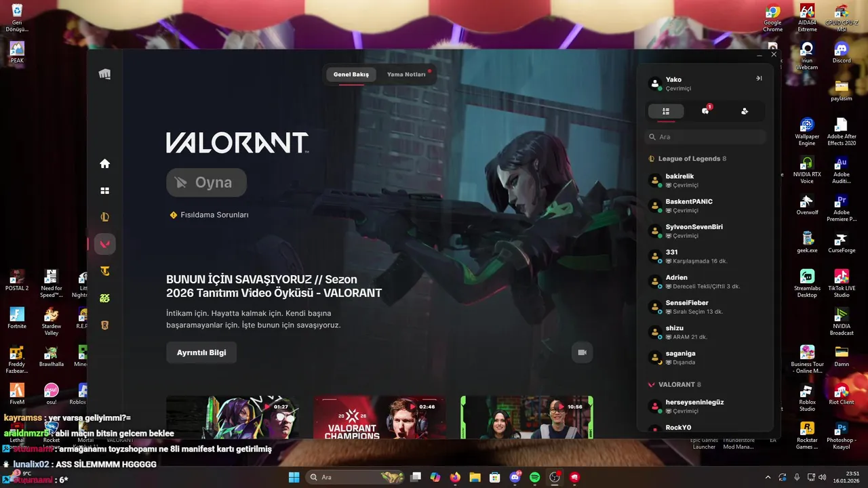Open the all games grid icon
This screenshot has width=868, height=488.
click(104, 190)
